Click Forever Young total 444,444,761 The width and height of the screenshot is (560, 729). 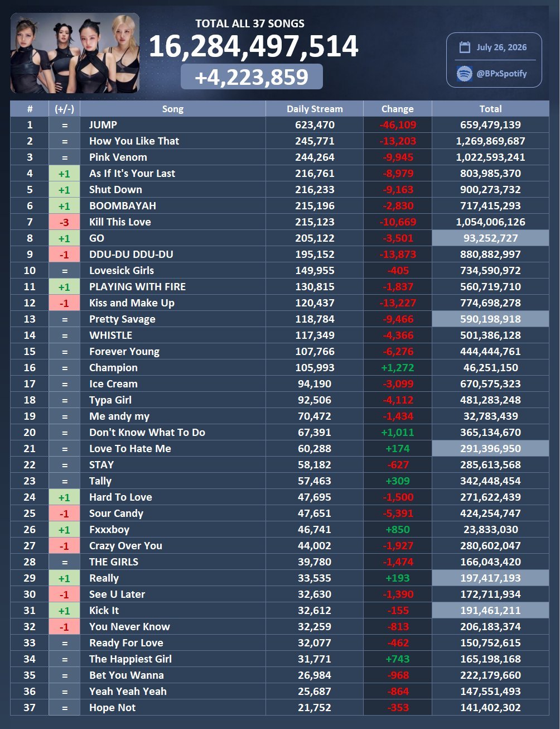pos(491,352)
